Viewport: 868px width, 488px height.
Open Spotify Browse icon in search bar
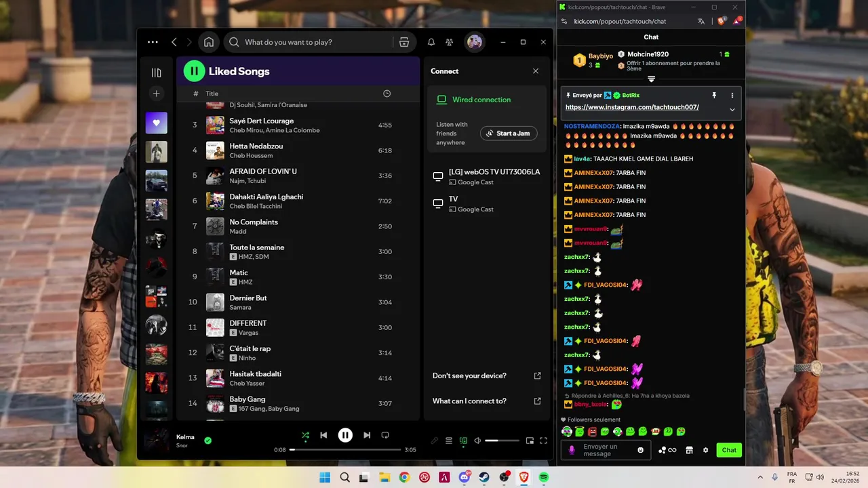coord(404,42)
